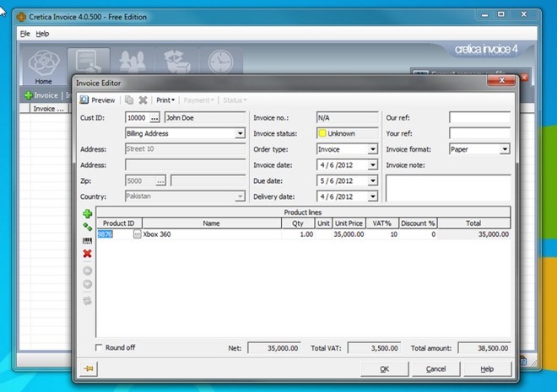This screenshot has width=557, height=392.
Task: Click the 1.00 quantity cell
Action: [298, 234]
